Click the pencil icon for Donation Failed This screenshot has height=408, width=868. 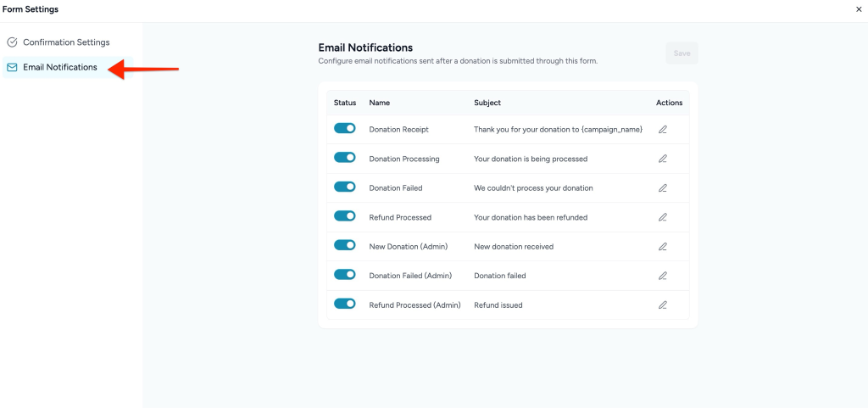[x=663, y=188]
